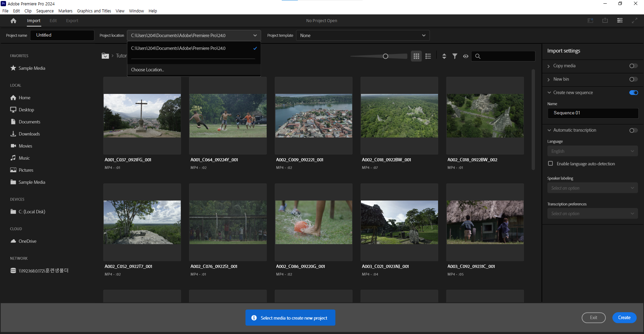Open the workspaces icon in header
Viewport: 644px width, 334px height.
590,21
